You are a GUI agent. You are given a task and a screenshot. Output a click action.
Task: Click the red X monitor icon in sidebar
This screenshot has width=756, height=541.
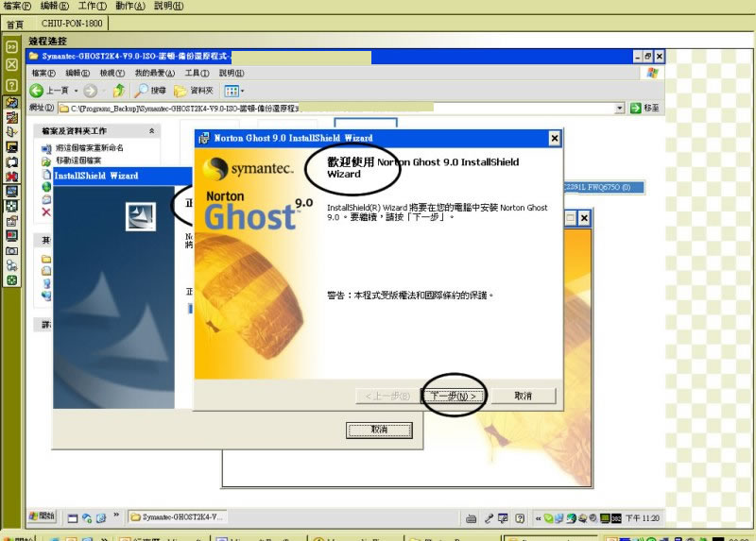11,177
